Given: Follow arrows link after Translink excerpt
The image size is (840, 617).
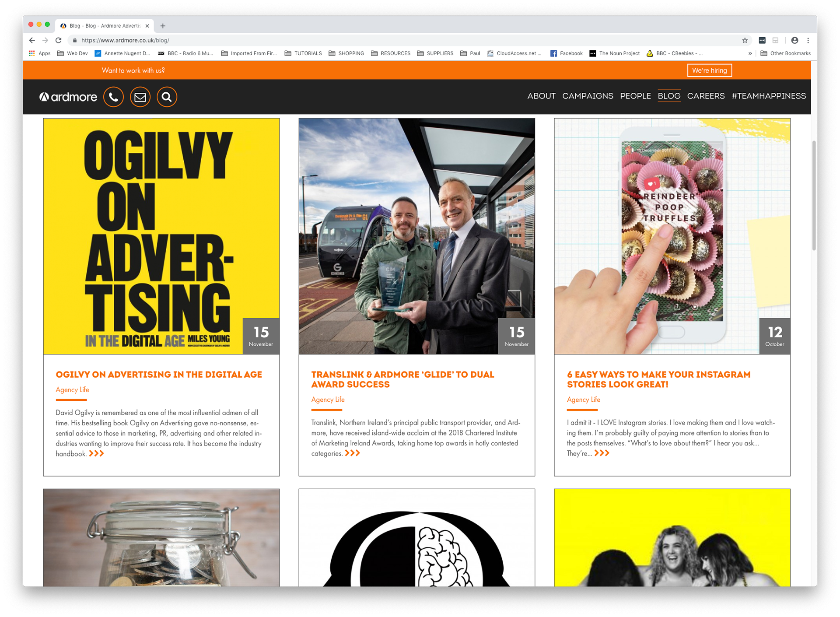Looking at the screenshot, I should coord(353,453).
